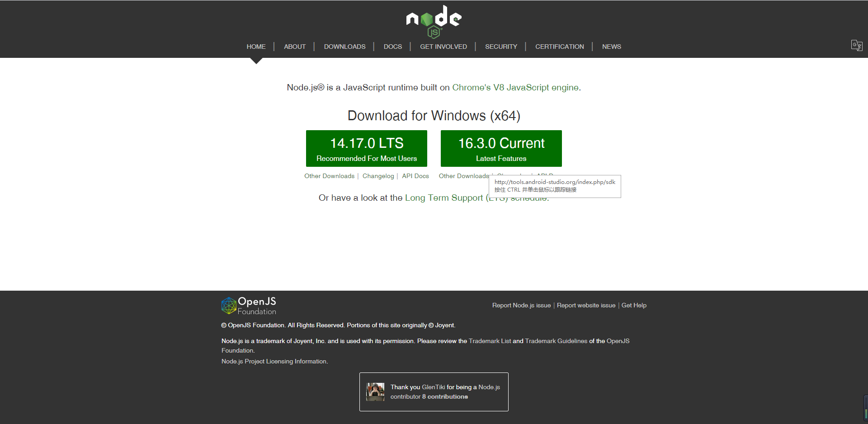Open the language translation icon
This screenshot has height=424, width=868.
(857, 45)
